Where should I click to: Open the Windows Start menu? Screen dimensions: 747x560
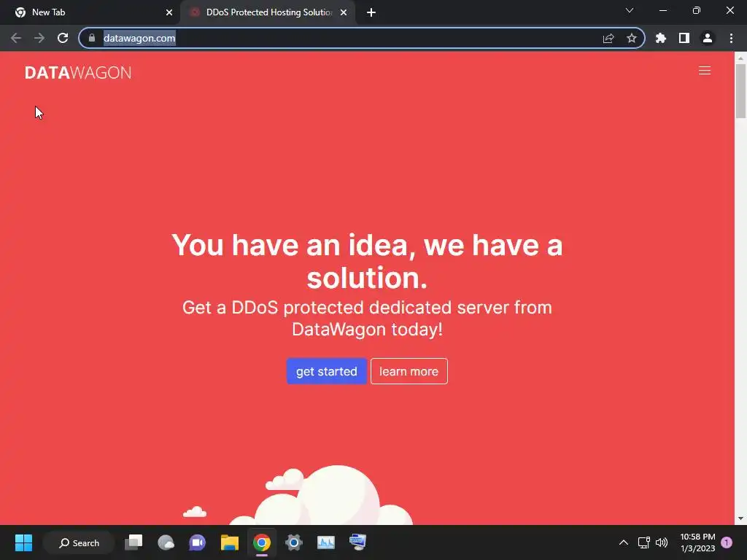[23, 542]
